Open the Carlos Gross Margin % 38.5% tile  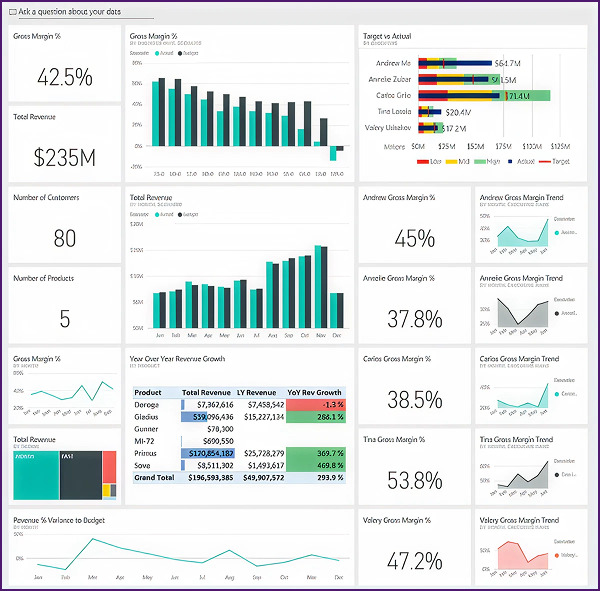(x=415, y=386)
